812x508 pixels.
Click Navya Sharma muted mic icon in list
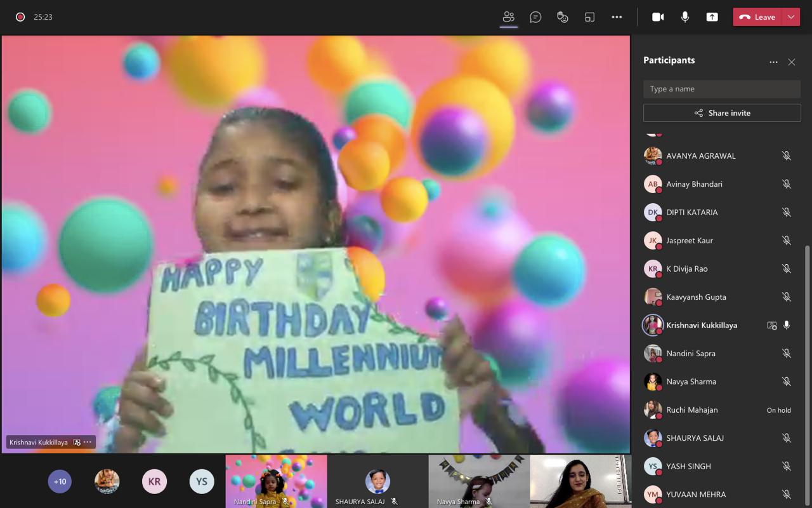click(787, 382)
